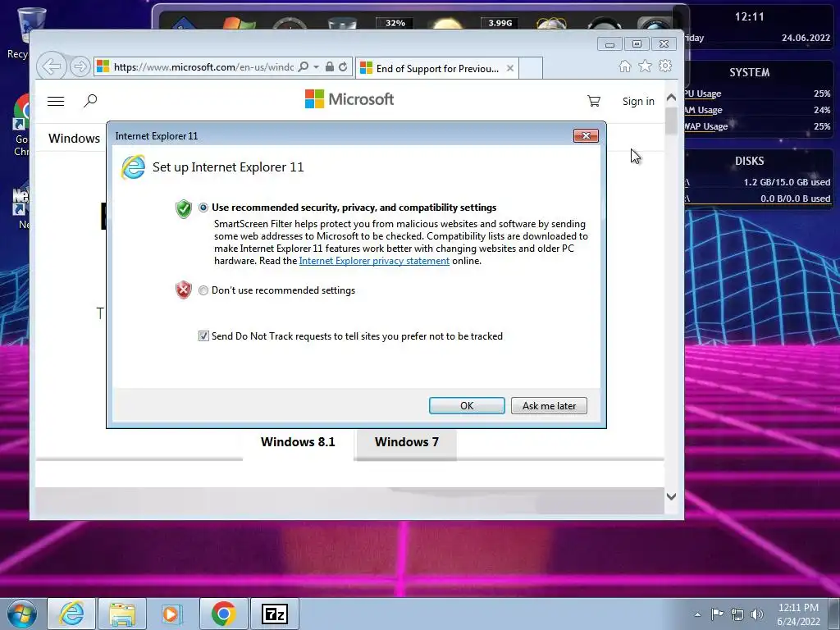Toggle Send Do Not Track requests checkbox
Screen dimensions: 840x630
pos(203,336)
